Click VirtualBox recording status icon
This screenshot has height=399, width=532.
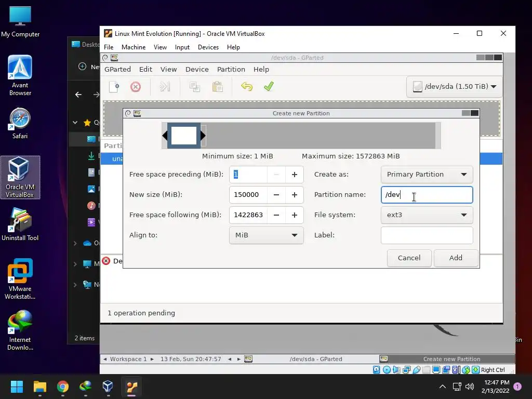click(446, 370)
